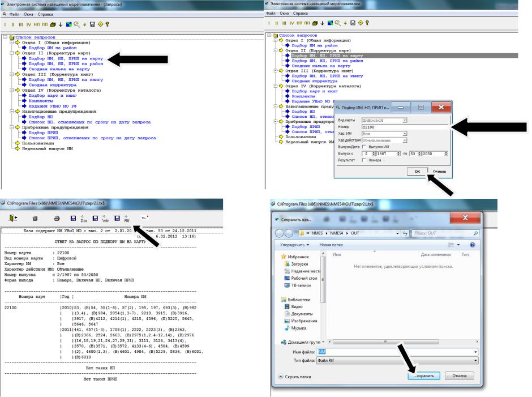Select Подбор ИМ, НП, ПРИП на карту in [Запросы] tree
The width and height of the screenshot is (532, 397).
pos(66,58)
